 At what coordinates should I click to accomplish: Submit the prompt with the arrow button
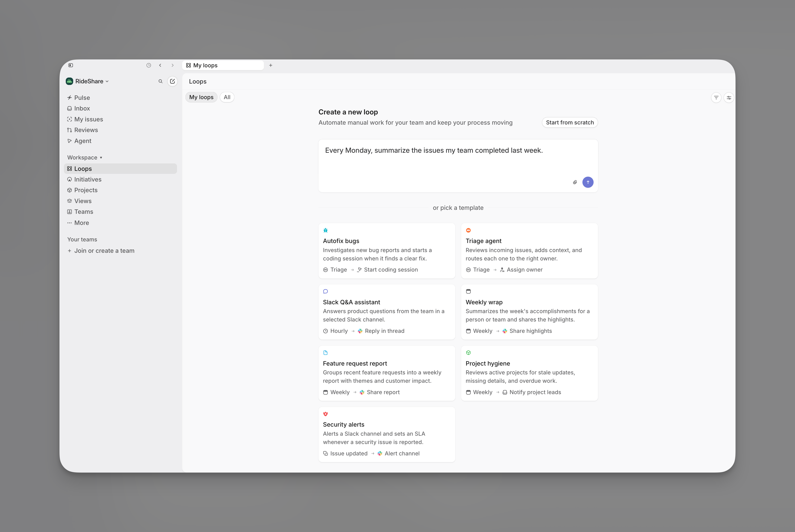point(588,182)
